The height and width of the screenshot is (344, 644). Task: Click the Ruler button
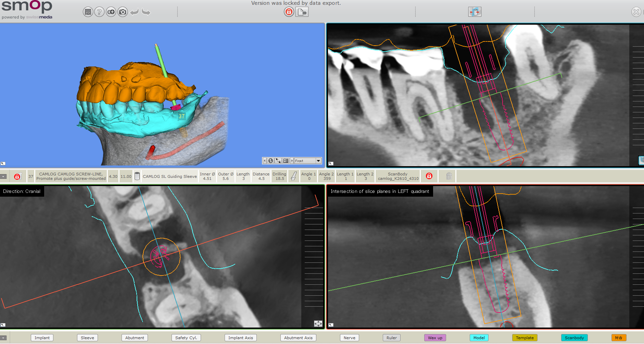[x=391, y=338]
